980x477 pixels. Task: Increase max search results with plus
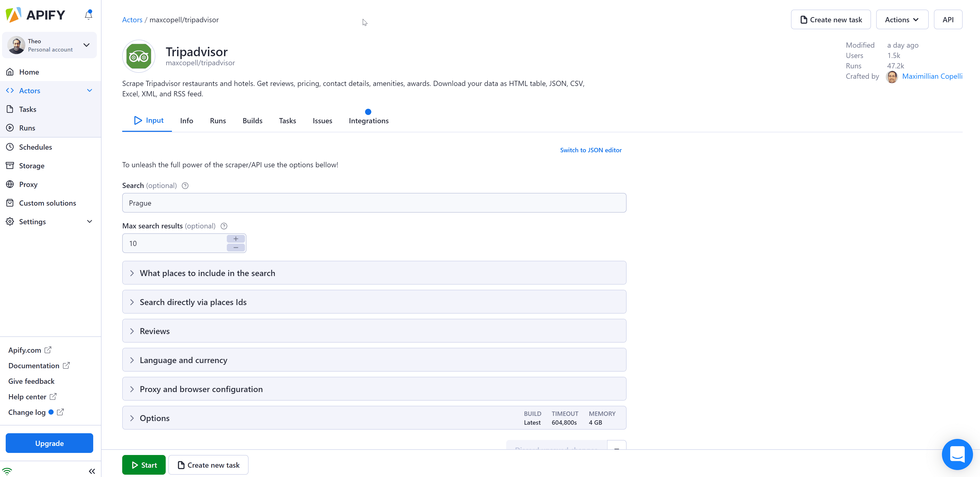pyautogui.click(x=236, y=239)
